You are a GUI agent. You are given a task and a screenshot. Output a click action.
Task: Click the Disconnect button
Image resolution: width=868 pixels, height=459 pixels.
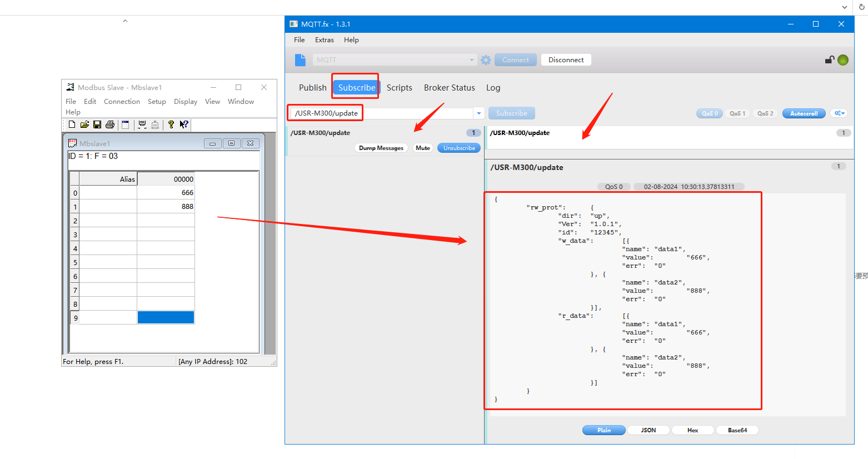point(566,60)
